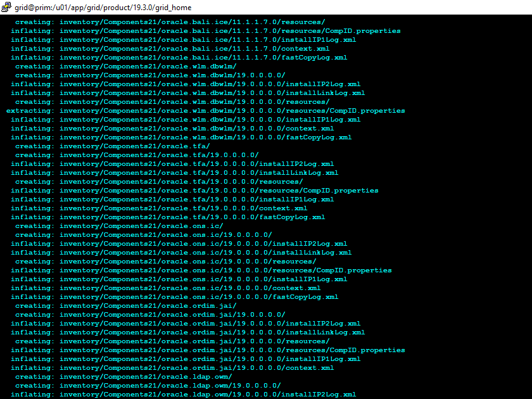Click the line oracle.wlm.dbwlm/19.0.0.0.0/fastCopyLog.xml

pyautogui.click(x=181, y=137)
